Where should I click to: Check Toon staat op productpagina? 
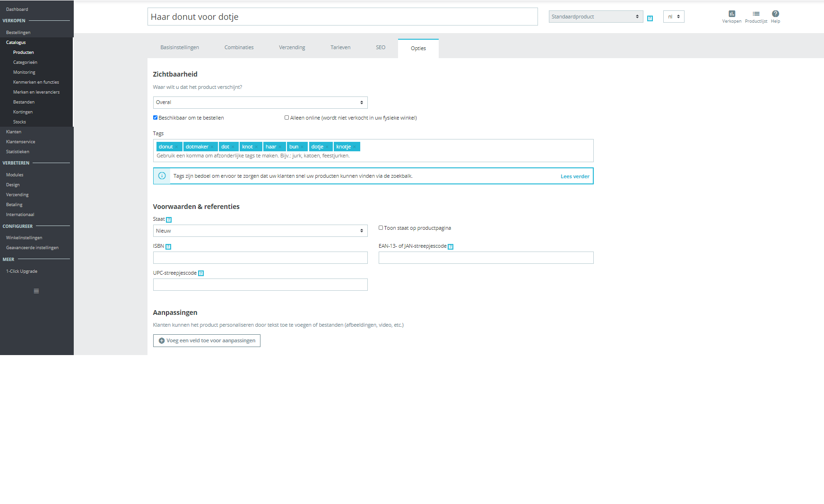pyautogui.click(x=381, y=228)
